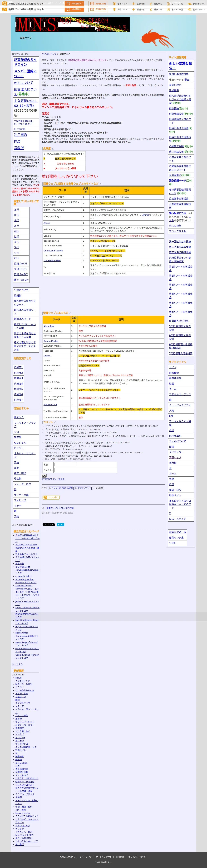Open the すべてのコメントを見る link
Screen dimensions: 207x868
pos(53,479)
